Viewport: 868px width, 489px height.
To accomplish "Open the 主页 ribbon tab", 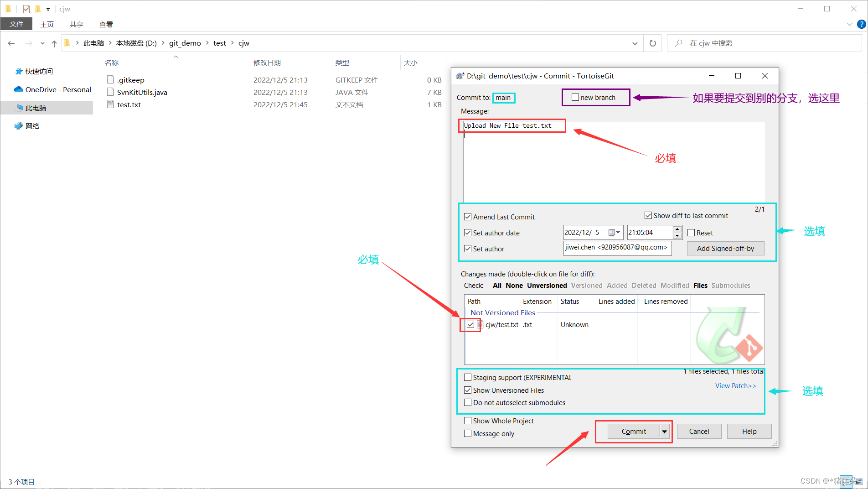I will click(47, 24).
